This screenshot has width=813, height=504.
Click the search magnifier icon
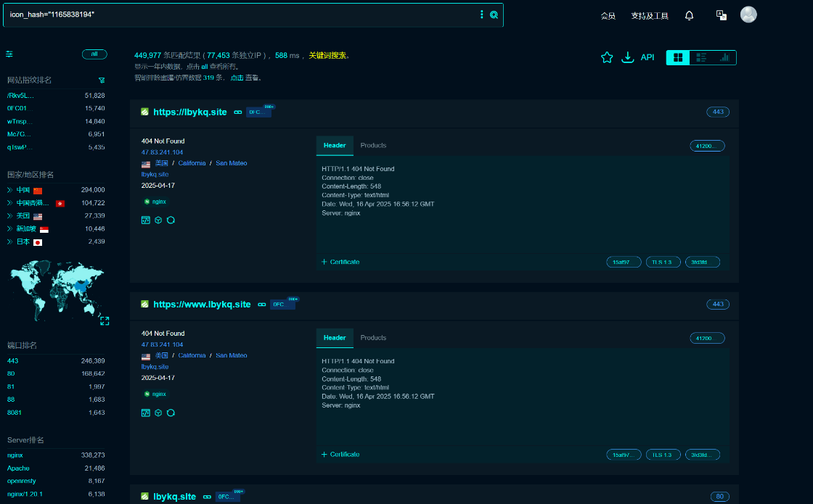[x=494, y=15]
